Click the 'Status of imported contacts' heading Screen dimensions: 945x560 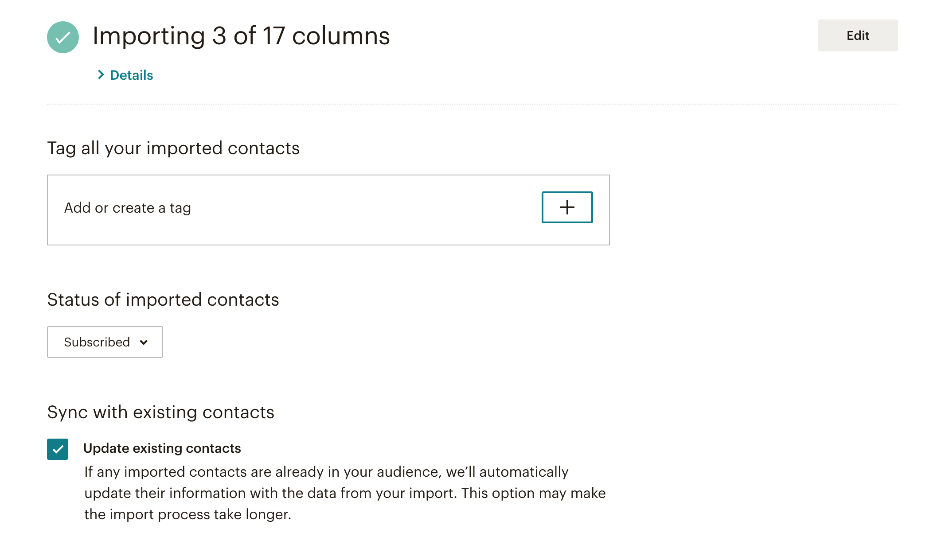pyautogui.click(x=163, y=300)
